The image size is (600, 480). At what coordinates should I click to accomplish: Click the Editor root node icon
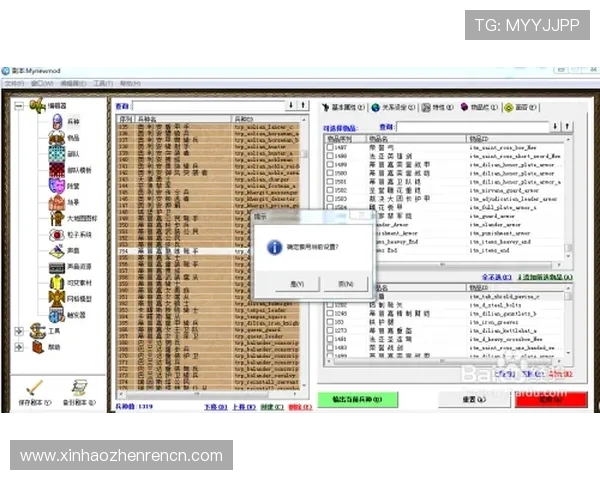[38, 105]
